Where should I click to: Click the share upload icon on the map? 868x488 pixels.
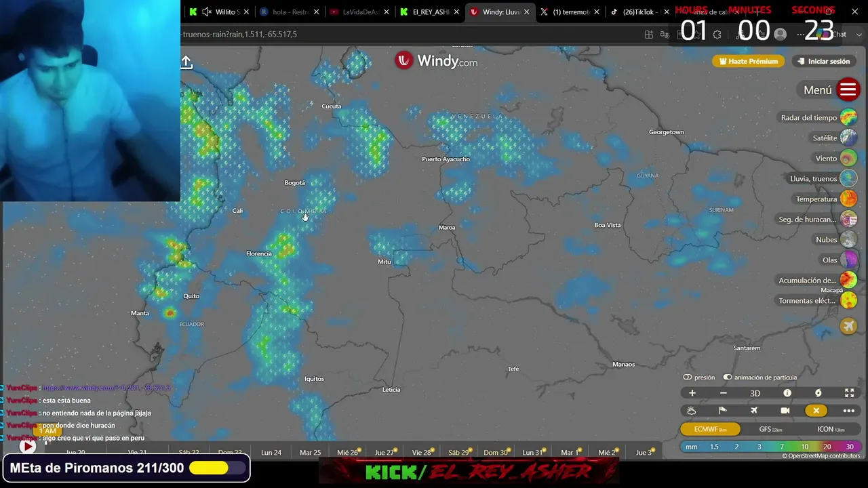(186, 62)
